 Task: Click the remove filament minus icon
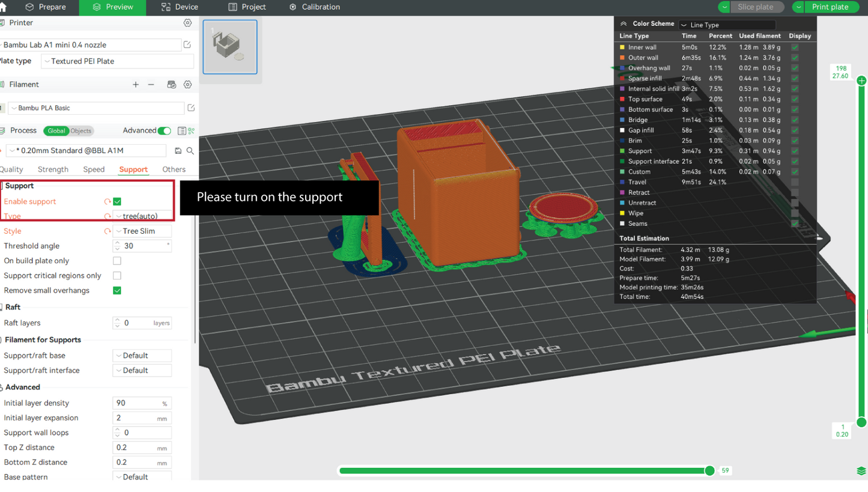(x=151, y=85)
